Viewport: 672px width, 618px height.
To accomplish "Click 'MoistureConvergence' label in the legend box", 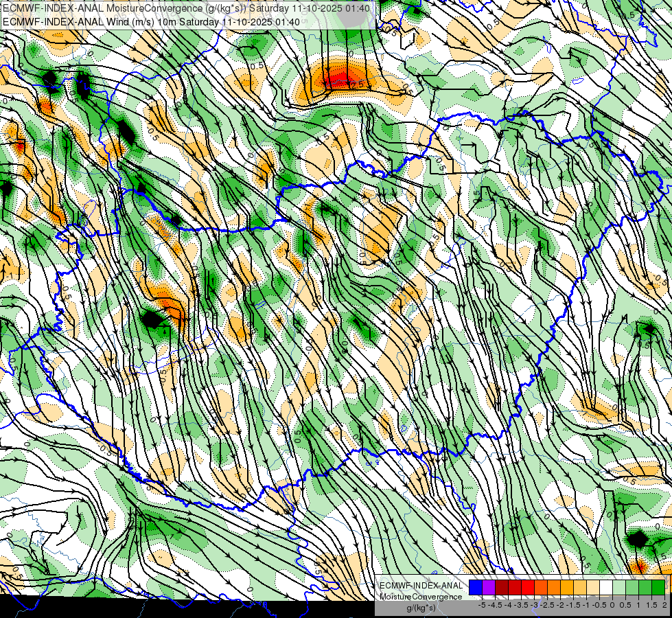I will (x=421, y=597).
